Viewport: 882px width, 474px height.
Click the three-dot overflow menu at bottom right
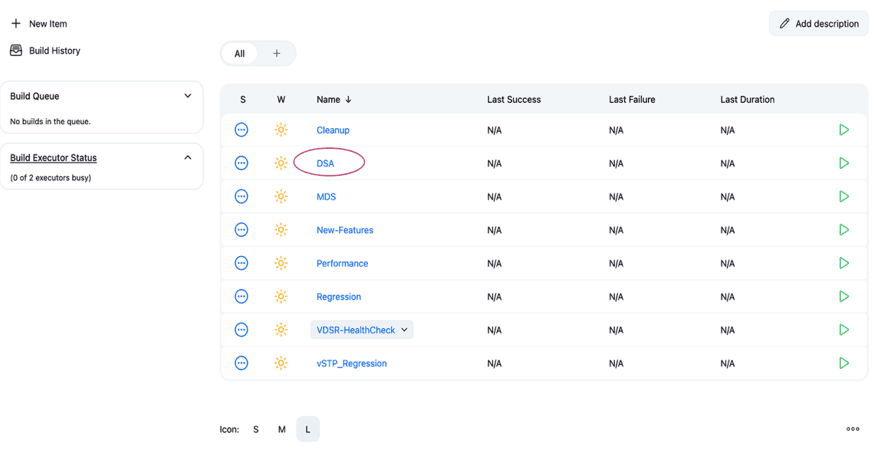point(852,429)
